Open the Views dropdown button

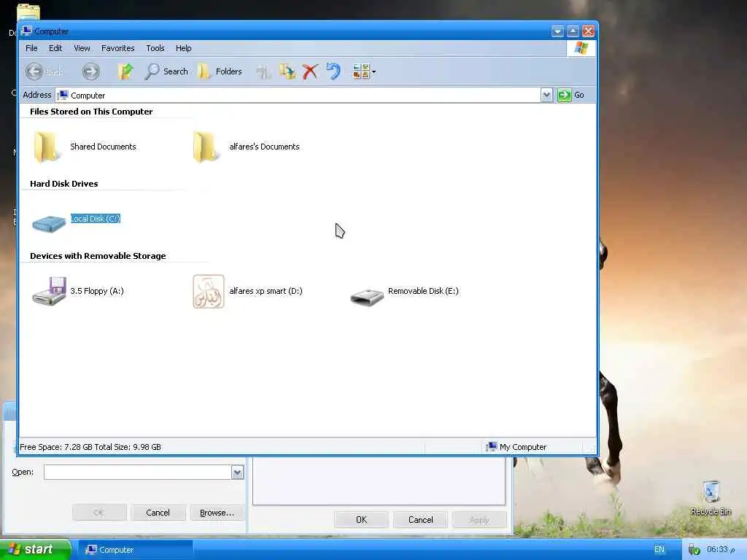pos(364,71)
